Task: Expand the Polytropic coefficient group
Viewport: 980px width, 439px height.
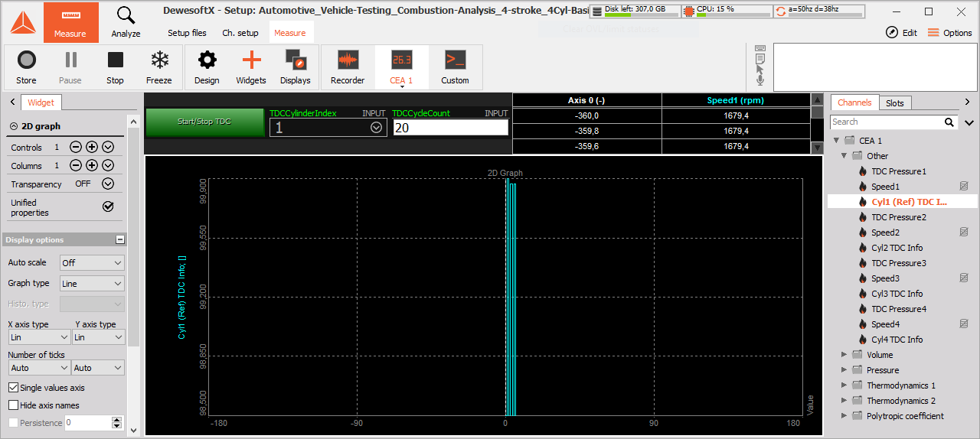Action: pos(844,416)
